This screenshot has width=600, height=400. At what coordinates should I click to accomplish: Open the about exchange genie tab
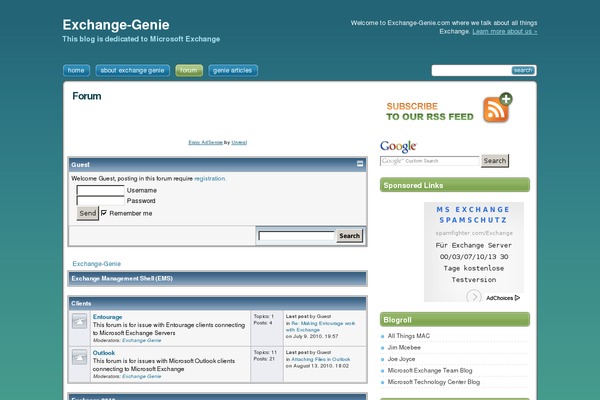pos(132,70)
